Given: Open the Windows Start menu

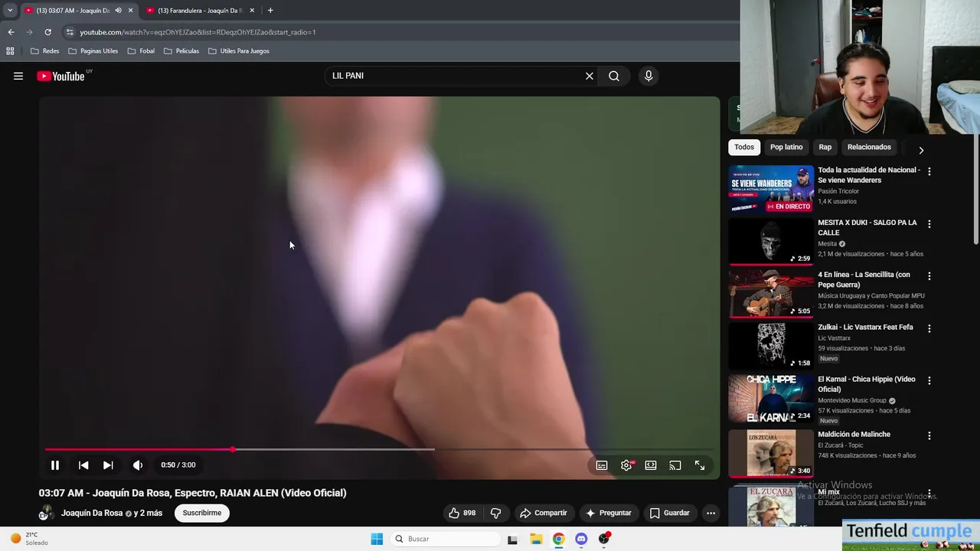Looking at the screenshot, I should [x=377, y=539].
